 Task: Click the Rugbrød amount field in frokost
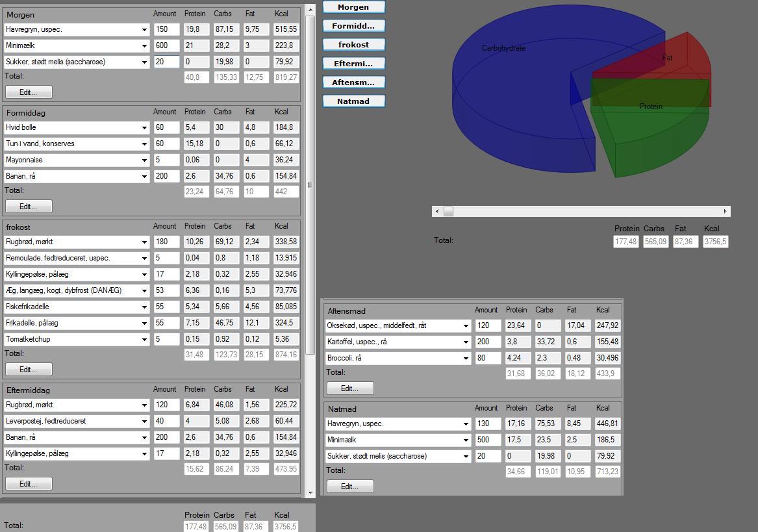tap(166, 242)
